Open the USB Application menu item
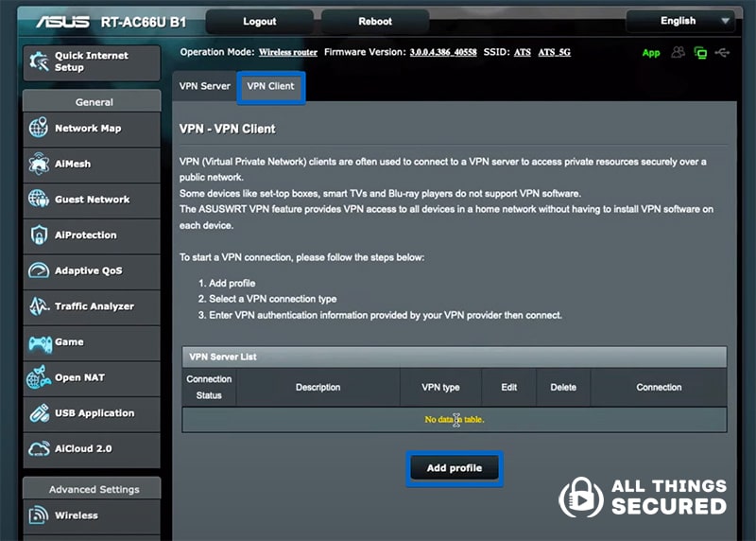The image size is (756, 541). pyautogui.click(x=92, y=413)
